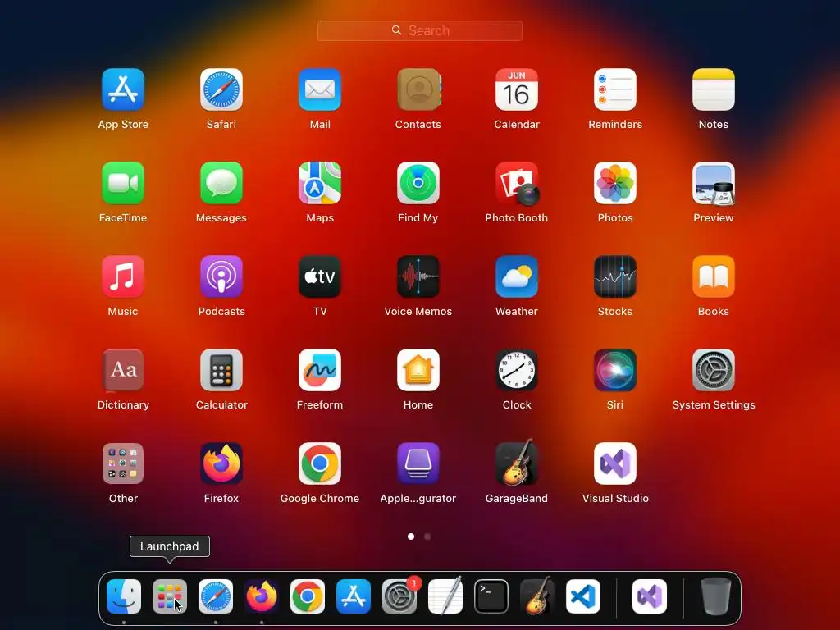Image resolution: width=840 pixels, height=630 pixels.
Task: Open the Notes app
Action: (x=714, y=89)
